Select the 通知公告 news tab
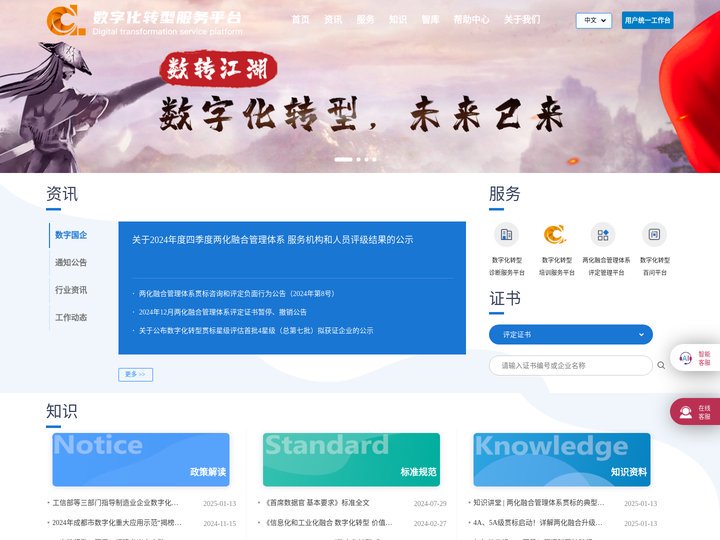Viewport: 720px width, 540px height. [x=71, y=262]
